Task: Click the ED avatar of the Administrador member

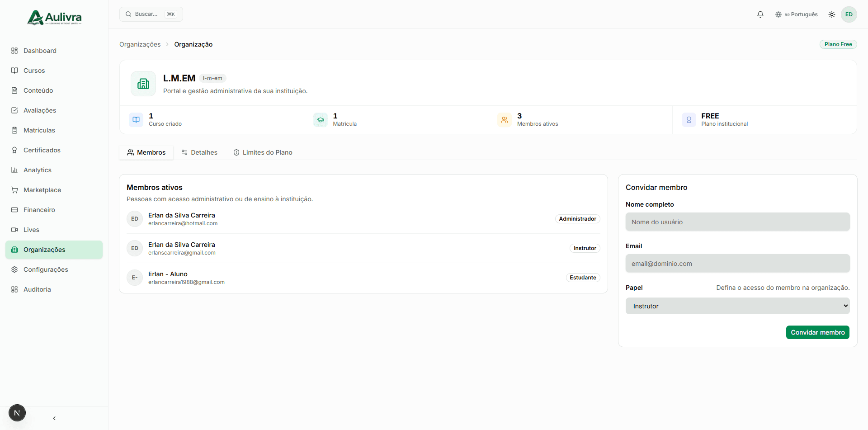Action: (x=135, y=219)
